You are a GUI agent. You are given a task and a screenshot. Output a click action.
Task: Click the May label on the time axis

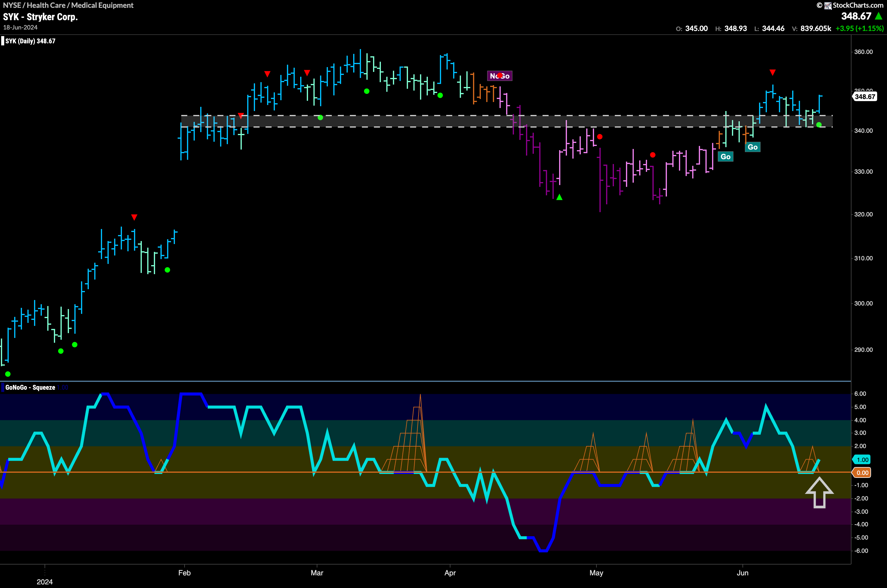(596, 573)
